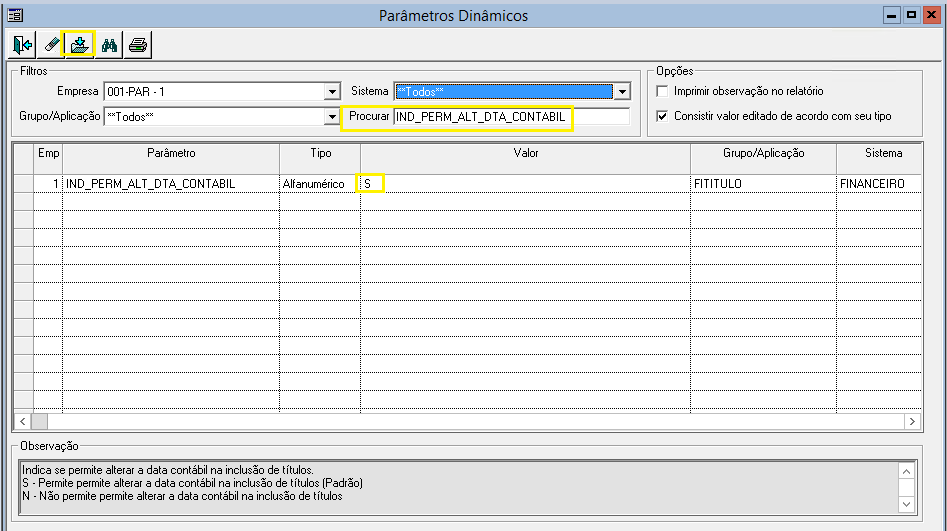Click the exit door toolbar icon
The width and height of the screenshot is (947, 531).
[22, 45]
